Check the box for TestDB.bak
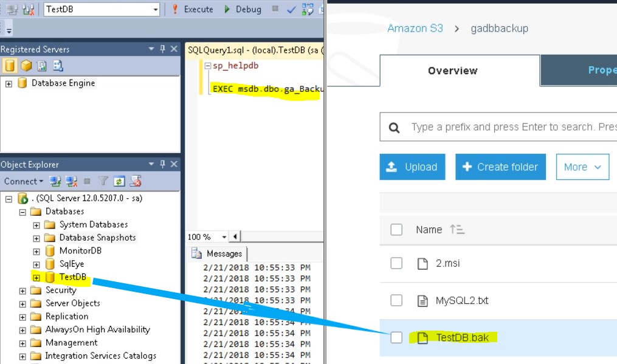Image resolution: width=617 pixels, height=364 pixels. coord(396,338)
